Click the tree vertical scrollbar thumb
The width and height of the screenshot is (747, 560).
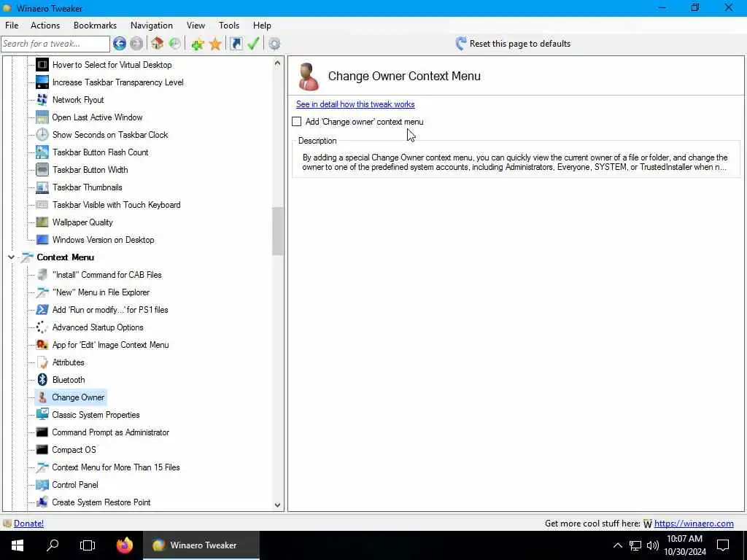(x=277, y=231)
